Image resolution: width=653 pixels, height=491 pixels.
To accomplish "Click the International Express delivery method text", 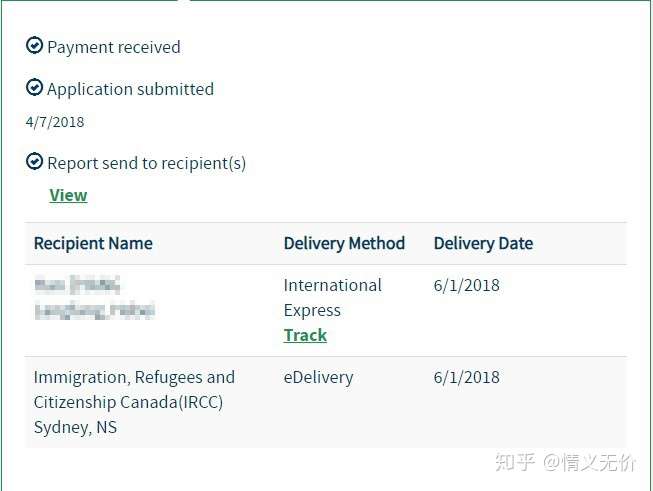I will pyautogui.click(x=332, y=298).
